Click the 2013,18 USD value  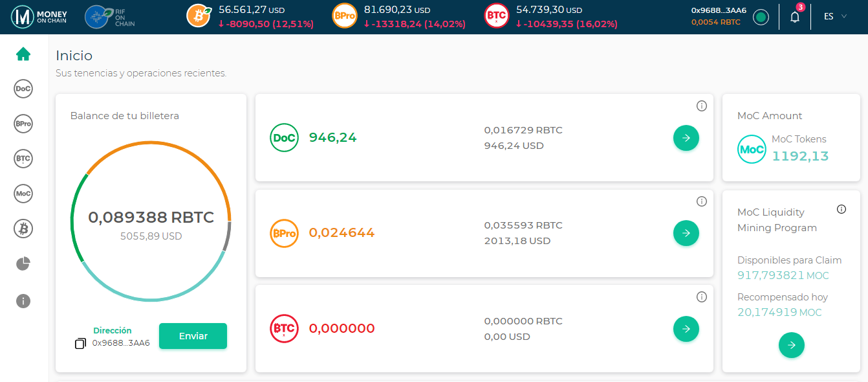tap(517, 241)
